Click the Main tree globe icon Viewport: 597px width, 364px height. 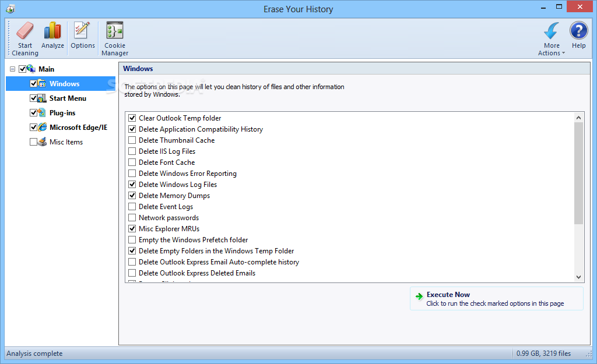pyautogui.click(x=31, y=69)
